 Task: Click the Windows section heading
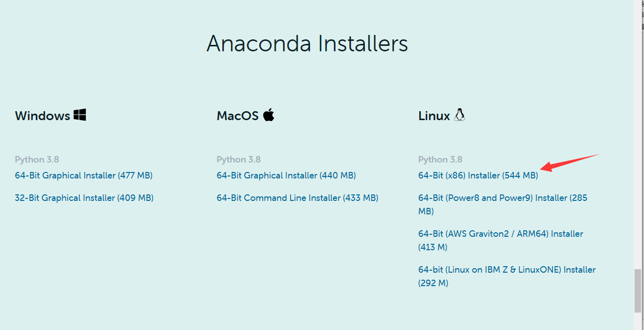pos(42,115)
